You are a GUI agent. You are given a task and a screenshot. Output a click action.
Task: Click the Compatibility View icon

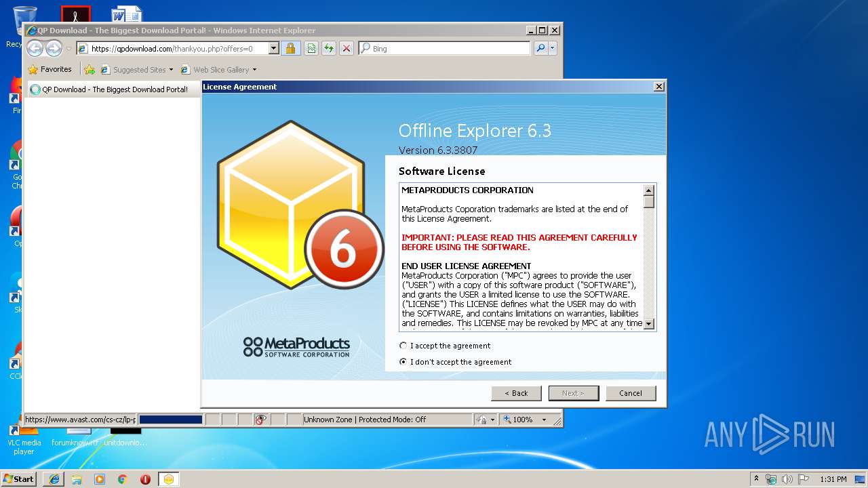311,49
